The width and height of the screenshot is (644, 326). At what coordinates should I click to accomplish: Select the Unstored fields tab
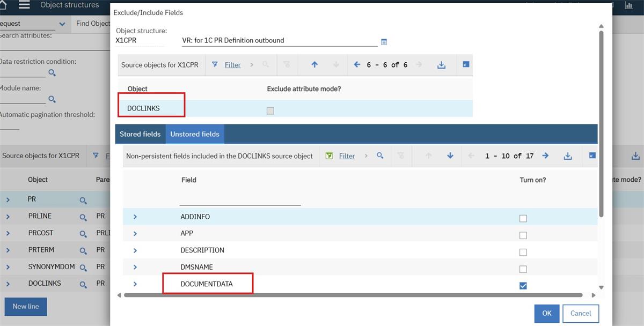pos(195,134)
